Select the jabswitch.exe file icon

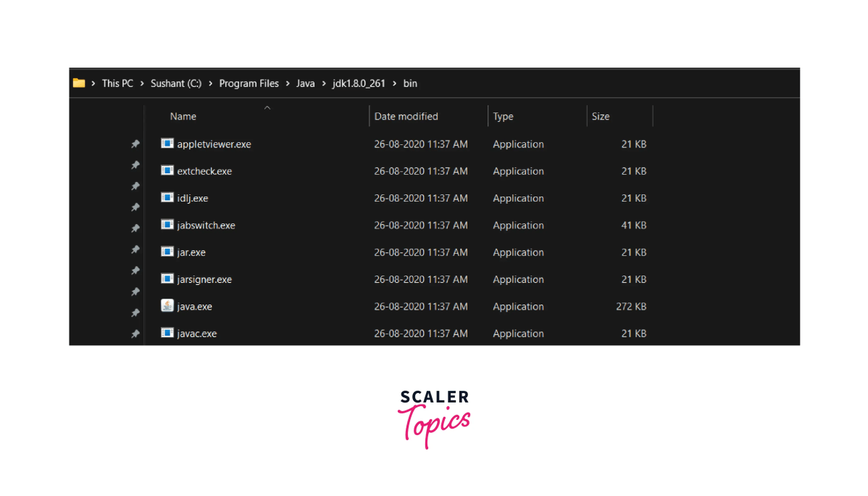(167, 225)
